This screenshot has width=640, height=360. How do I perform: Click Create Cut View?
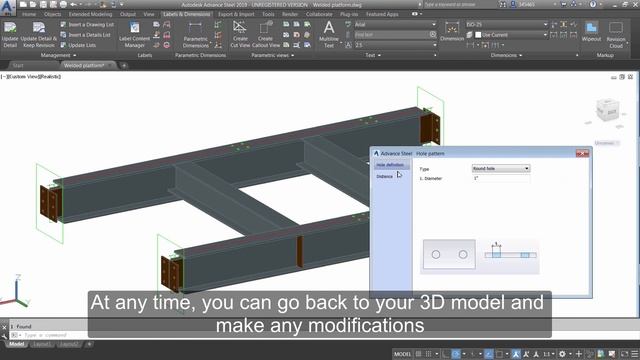tap(240, 35)
